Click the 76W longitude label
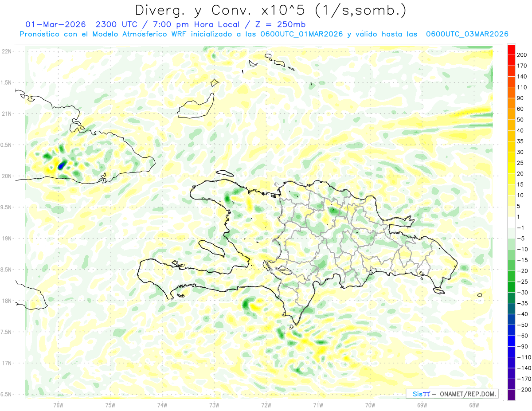This screenshot has height=411, width=532. (59, 404)
